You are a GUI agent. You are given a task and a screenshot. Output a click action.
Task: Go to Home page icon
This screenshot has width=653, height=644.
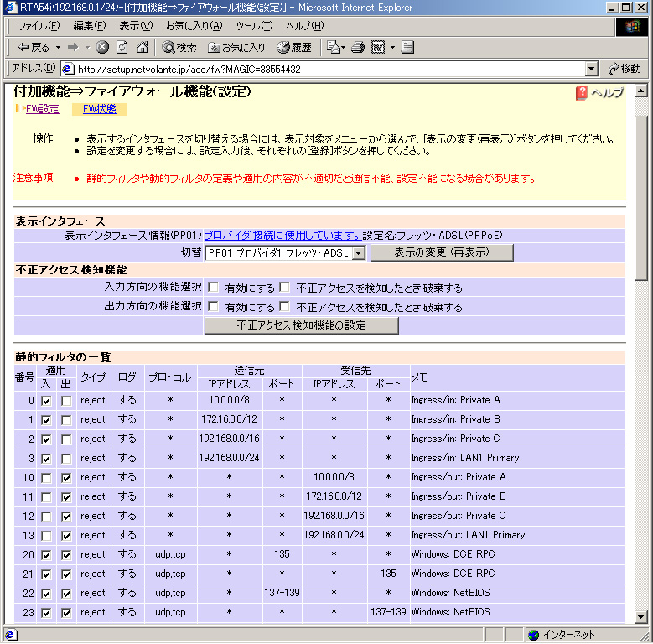143,47
